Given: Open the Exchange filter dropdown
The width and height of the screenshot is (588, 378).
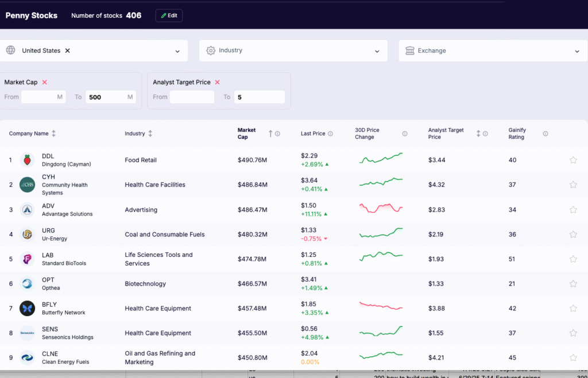Looking at the screenshot, I should click(493, 50).
